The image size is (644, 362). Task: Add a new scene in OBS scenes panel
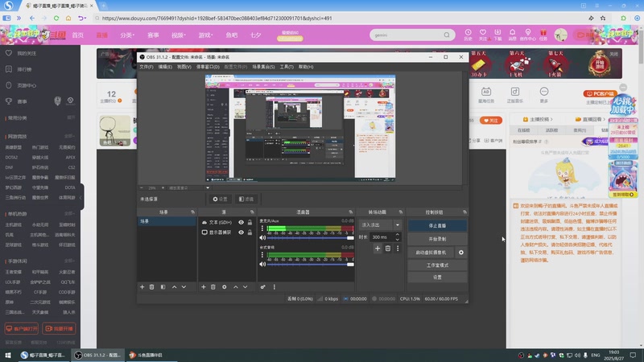pos(142,287)
